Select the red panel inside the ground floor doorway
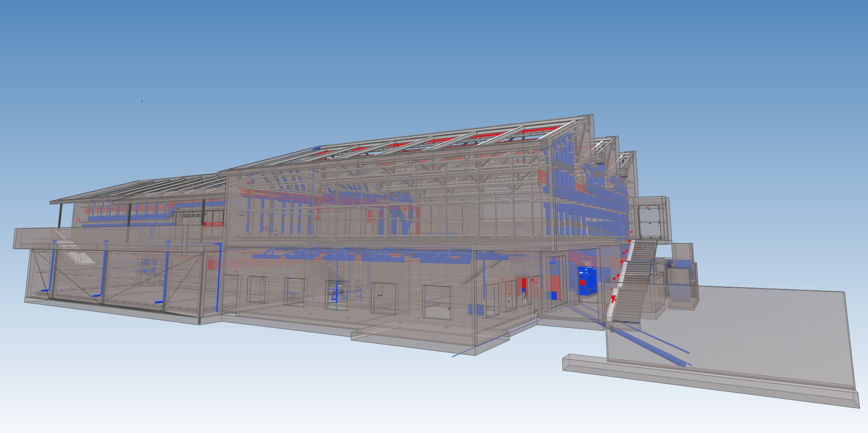Image resolution: width=868 pixels, height=433 pixels. tap(522, 286)
